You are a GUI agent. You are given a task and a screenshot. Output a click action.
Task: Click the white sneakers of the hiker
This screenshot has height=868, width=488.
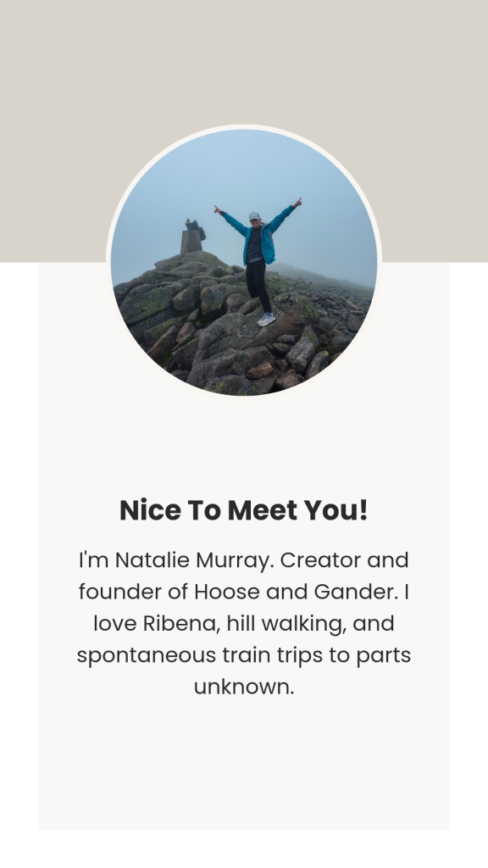tap(266, 320)
